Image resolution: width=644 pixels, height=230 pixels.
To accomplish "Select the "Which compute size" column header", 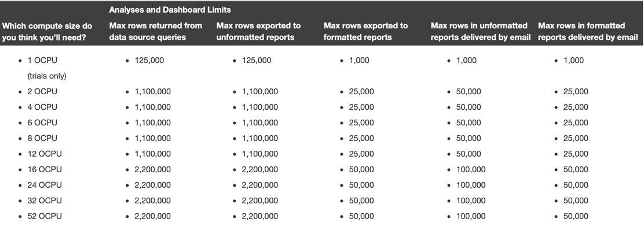I will 47,32.
